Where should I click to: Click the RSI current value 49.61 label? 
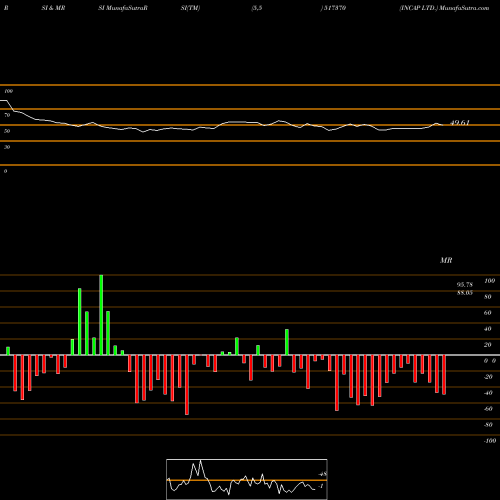[x=460, y=123]
